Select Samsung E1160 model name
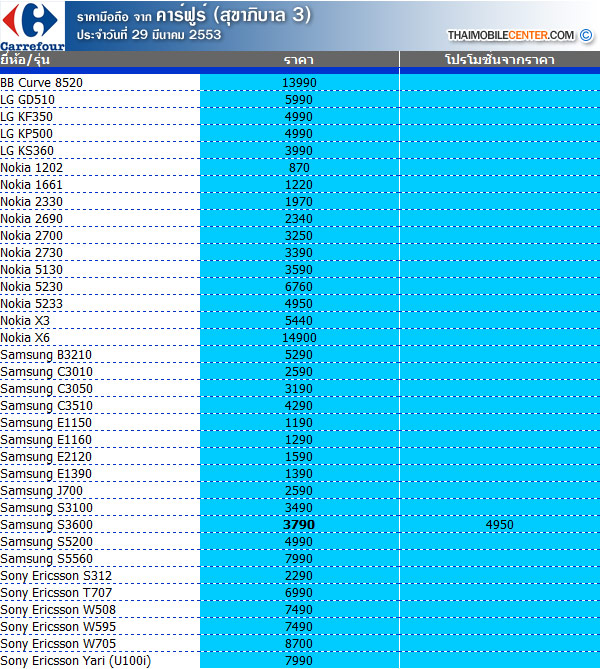The image size is (600, 669). pyautogui.click(x=46, y=440)
